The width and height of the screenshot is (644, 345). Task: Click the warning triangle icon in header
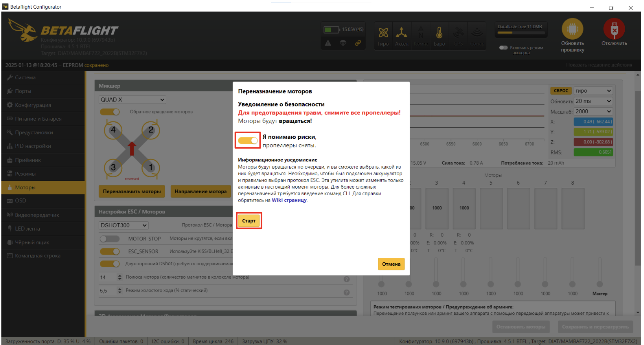pyautogui.click(x=328, y=43)
